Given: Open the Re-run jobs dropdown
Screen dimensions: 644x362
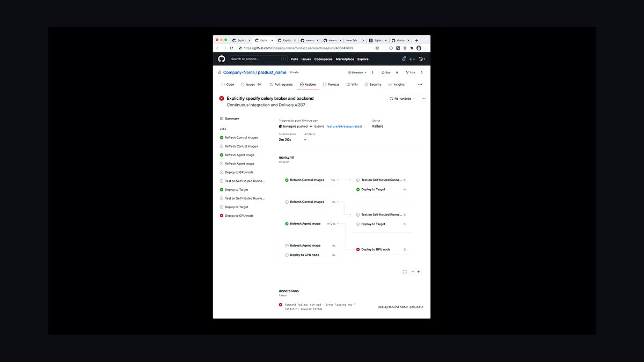Looking at the screenshot, I should 402,99.
